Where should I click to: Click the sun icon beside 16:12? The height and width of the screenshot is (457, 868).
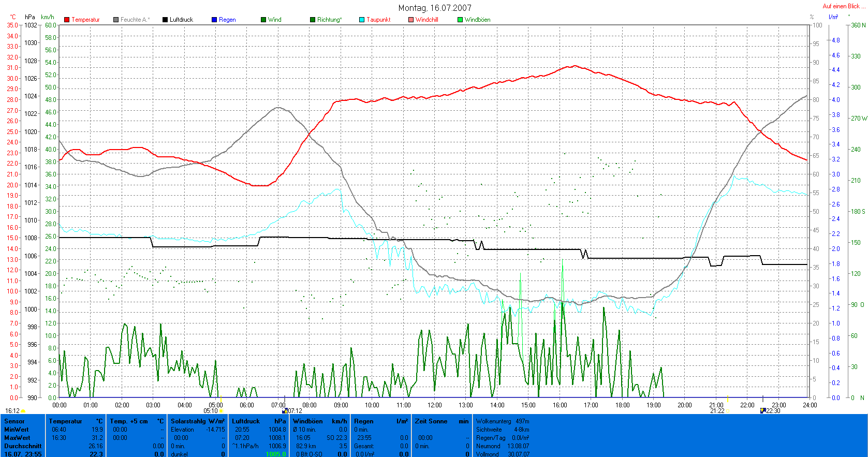(23, 411)
